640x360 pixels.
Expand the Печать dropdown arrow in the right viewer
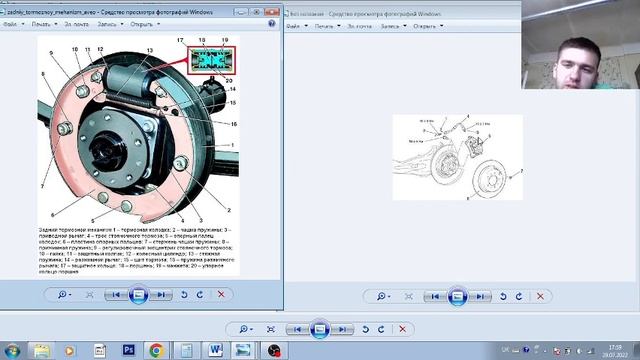pyautogui.click(x=339, y=26)
